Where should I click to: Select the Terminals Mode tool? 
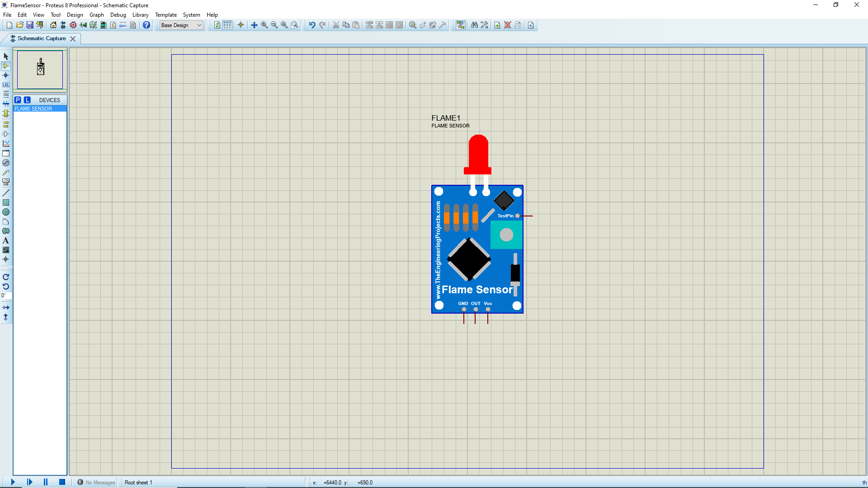6,124
